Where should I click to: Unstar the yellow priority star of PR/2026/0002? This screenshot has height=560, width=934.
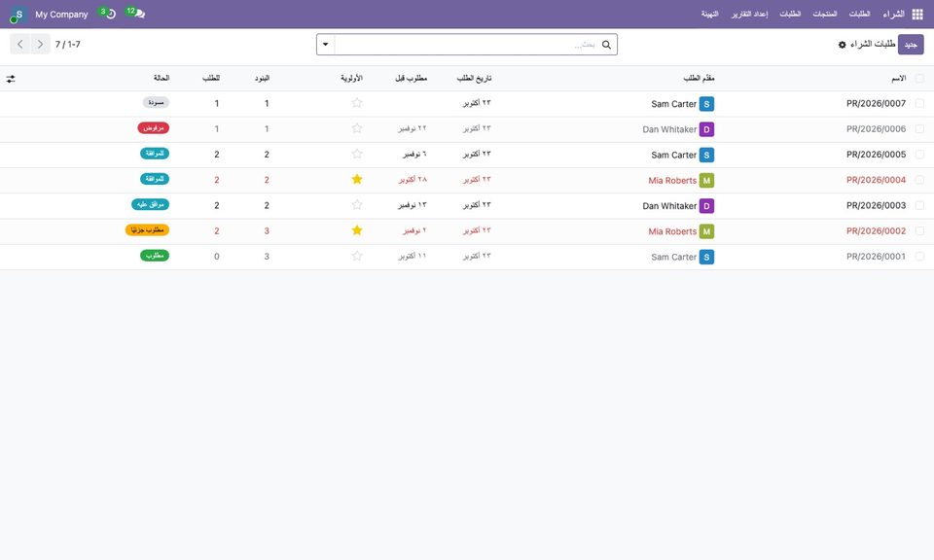(357, 230)
